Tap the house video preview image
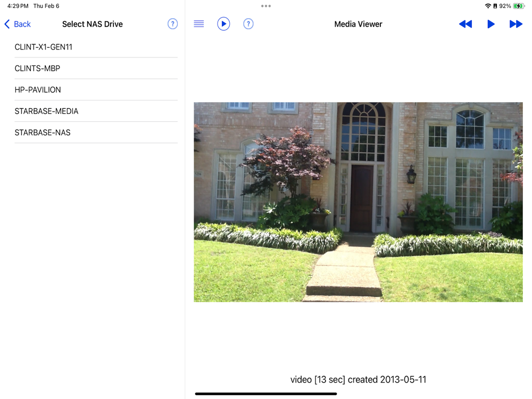The height and width of the screenshot is (399, 532). [x=358, y=202]
